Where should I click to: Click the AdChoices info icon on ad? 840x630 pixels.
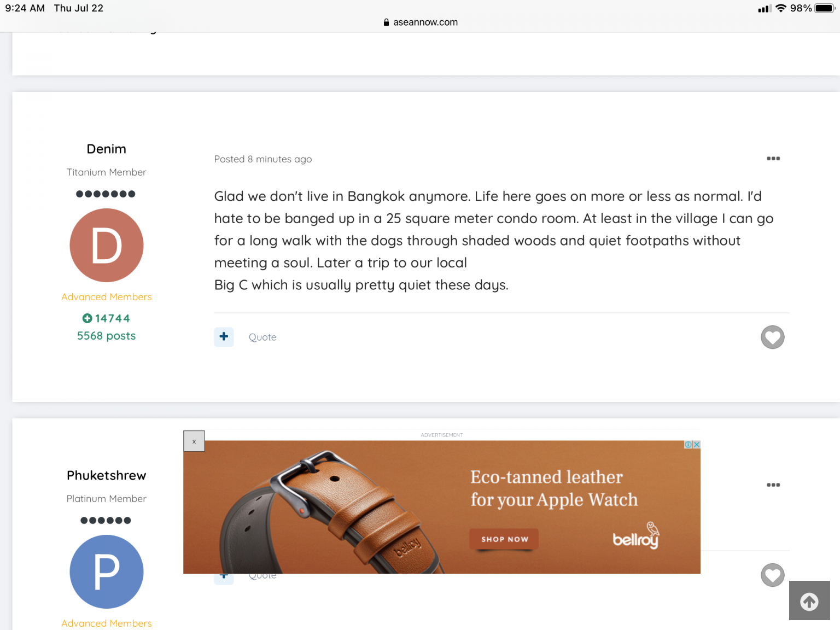point(689,445)
